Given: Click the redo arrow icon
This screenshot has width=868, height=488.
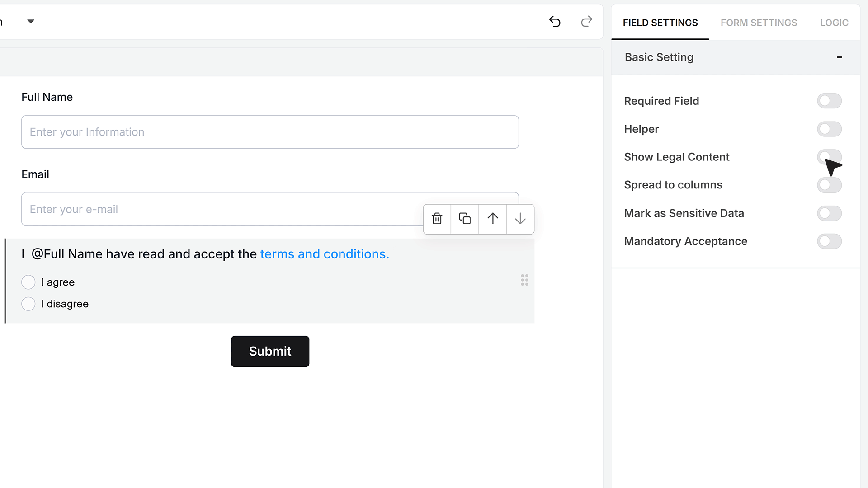Looking at the screenshot, I should tap(586, 21).
